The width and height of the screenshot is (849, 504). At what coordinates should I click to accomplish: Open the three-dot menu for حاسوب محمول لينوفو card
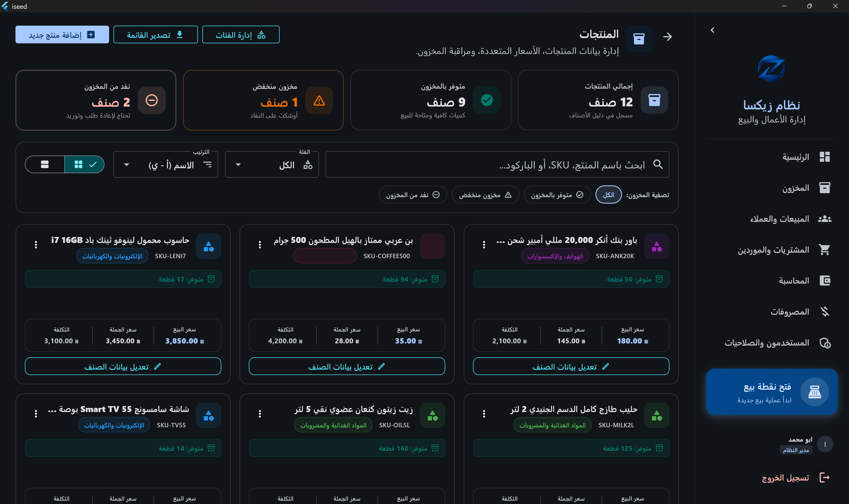pyautogui.click(x=36, y=244)
